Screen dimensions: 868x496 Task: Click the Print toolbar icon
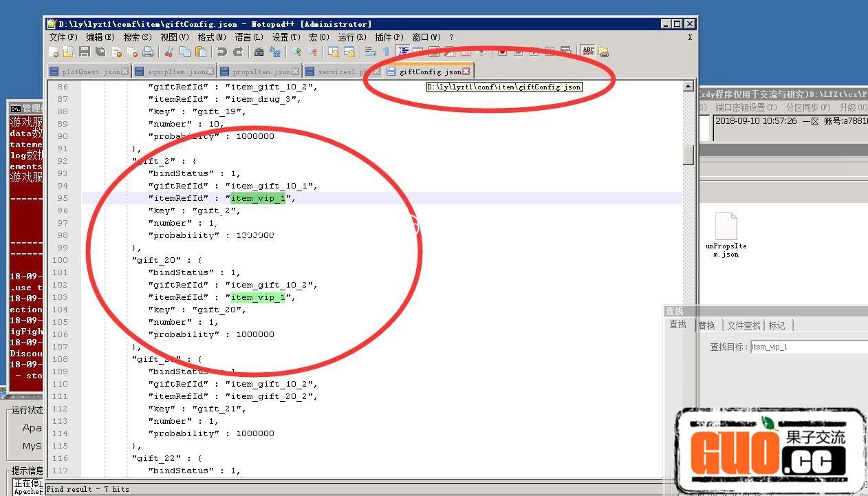(x=148, y=52)
